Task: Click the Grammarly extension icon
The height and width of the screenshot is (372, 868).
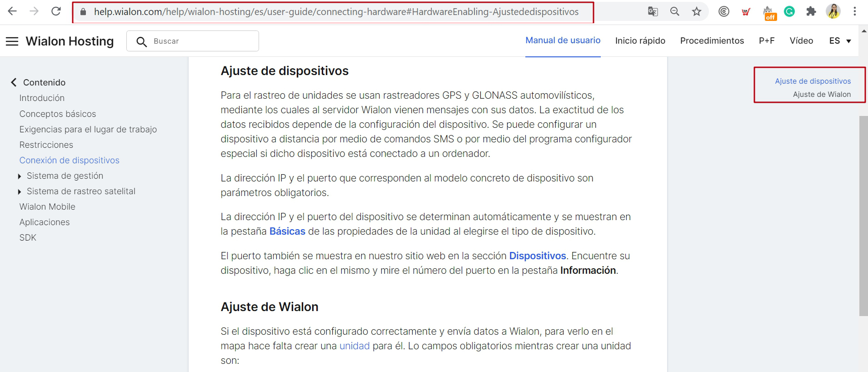Action: (x=789, y=12)
